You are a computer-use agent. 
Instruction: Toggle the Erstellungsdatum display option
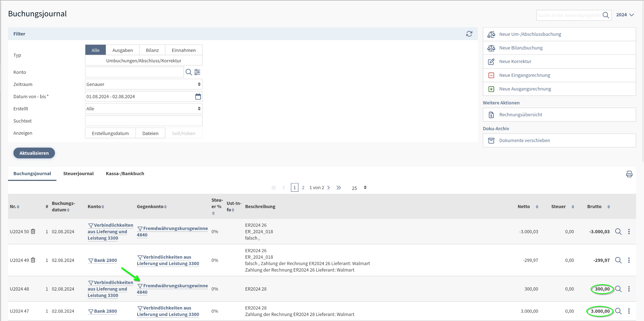tap(110, 133)
